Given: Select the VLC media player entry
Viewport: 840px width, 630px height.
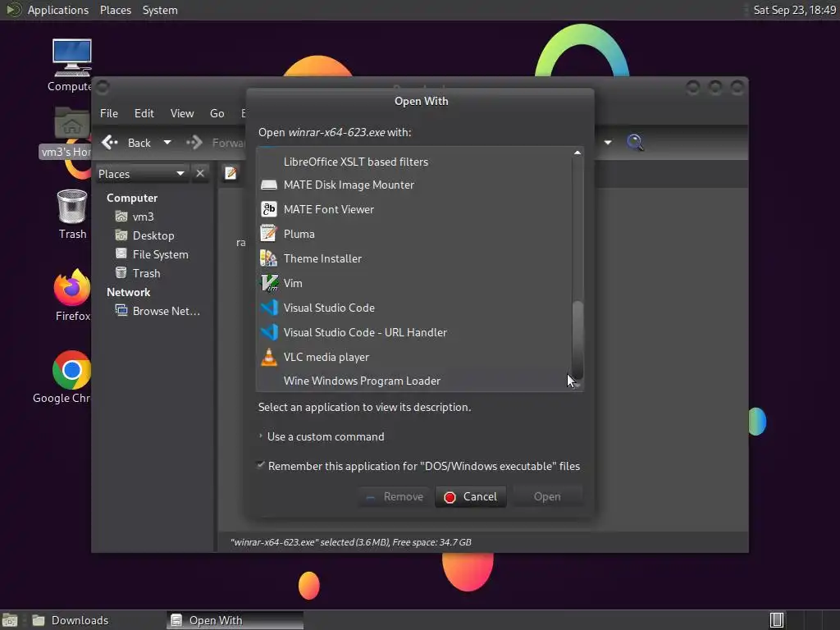Looking at the screenshot, I should coord(414,357).
